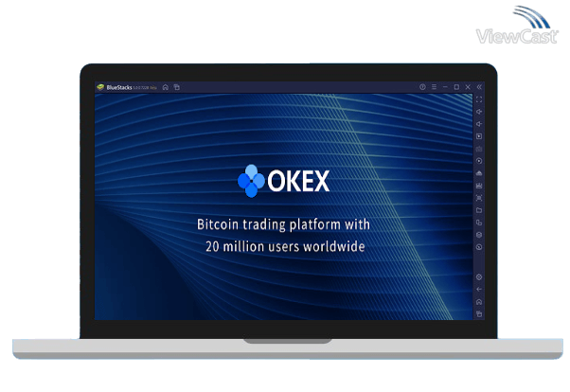Open the dimmed game controls icon

pos(479,149)
